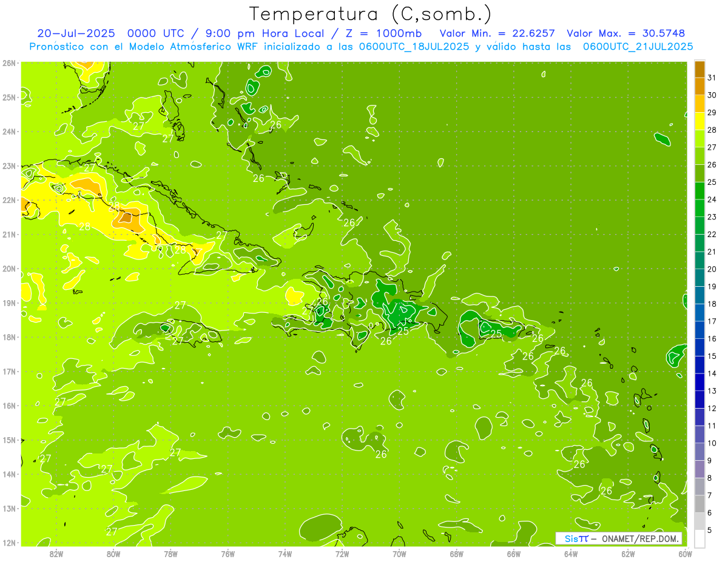
Task: Click the "15N" latitude axis label
Action: click(x=9, y=440)
